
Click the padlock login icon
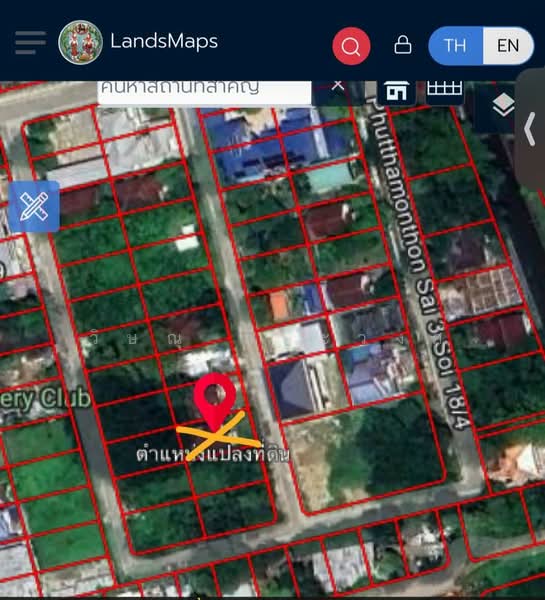403,45
